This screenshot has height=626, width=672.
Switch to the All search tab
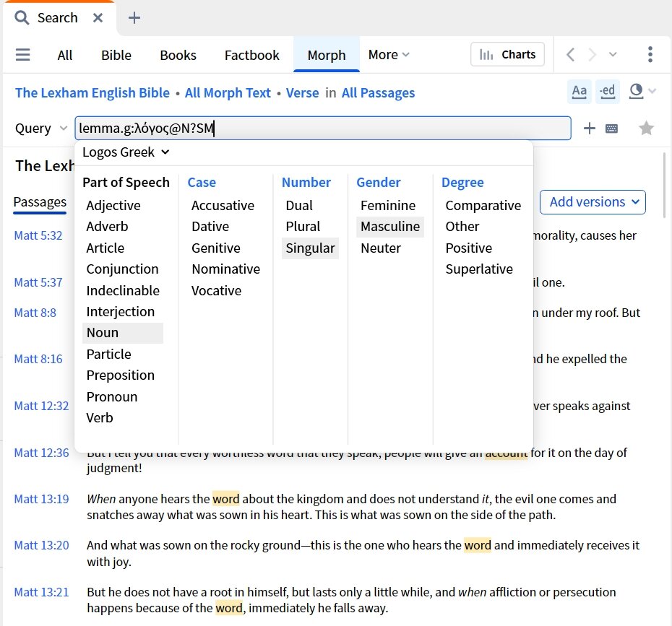coord(65,55)
